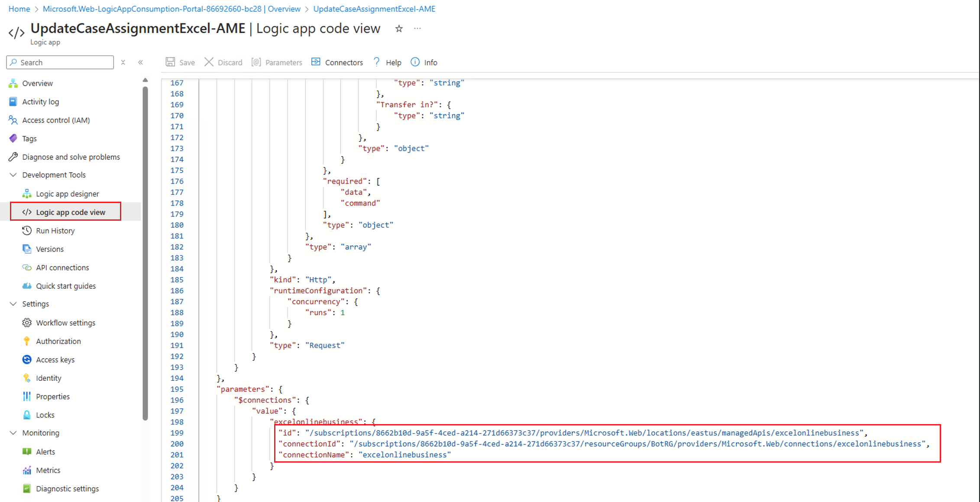Open Help from the toolbar
This screenshot has width=980, height=502.
(387, 62)
